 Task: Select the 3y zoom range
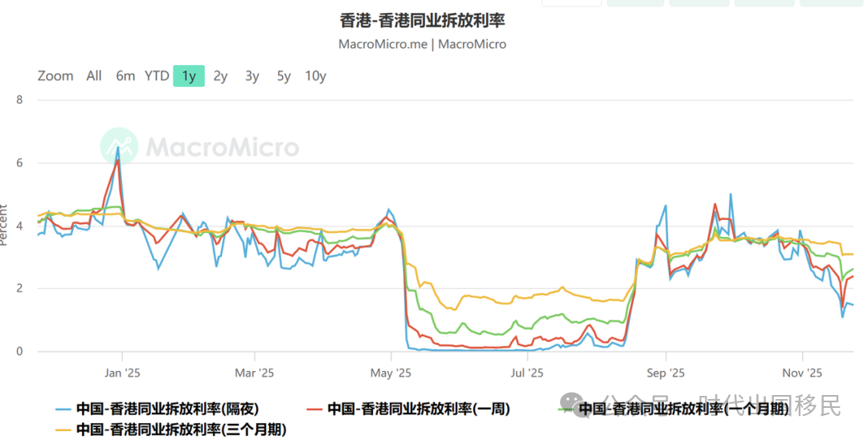pos(252,76)
